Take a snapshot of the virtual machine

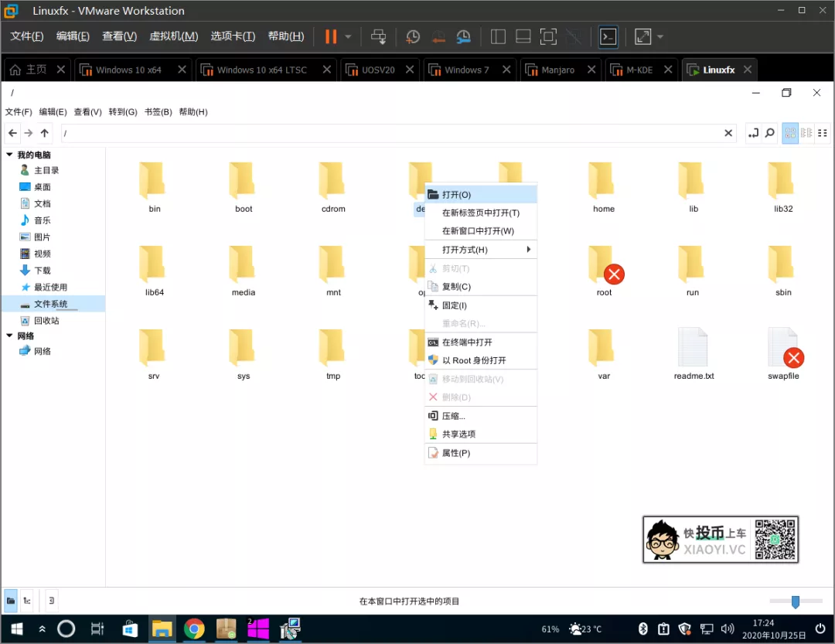point(412,36)
